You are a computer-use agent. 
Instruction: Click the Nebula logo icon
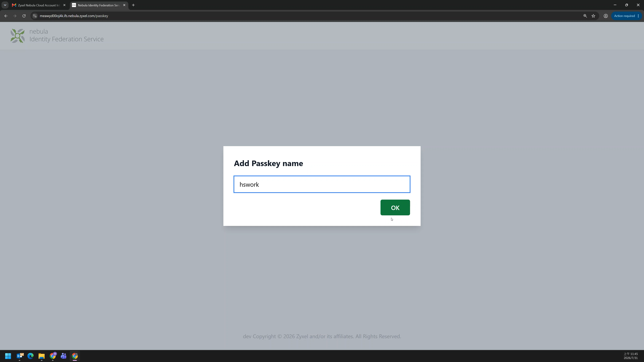coord(17,36)
